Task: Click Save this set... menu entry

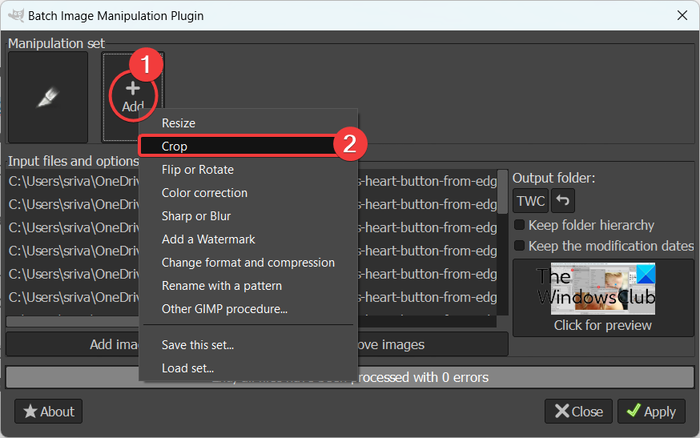Action: click(x=198, y=345)
